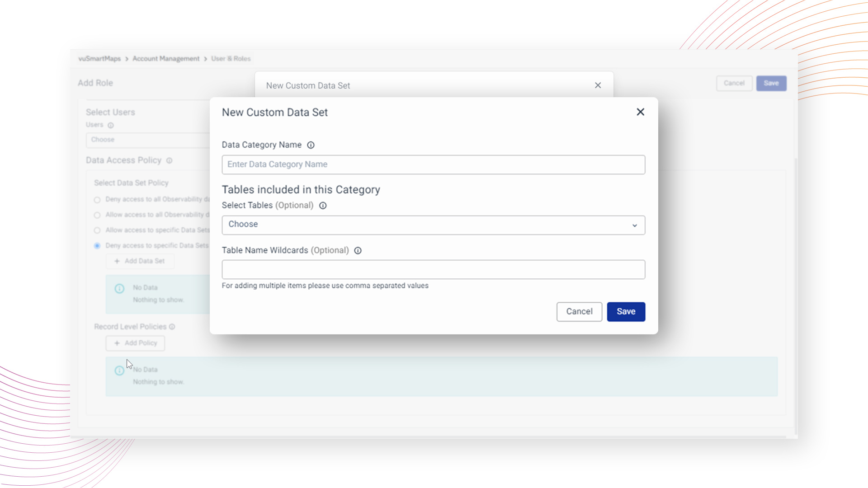This screenshot has height=488, width=868.
Task: Click the Enter Data Category Name field
Action: (x=433, y=164)
